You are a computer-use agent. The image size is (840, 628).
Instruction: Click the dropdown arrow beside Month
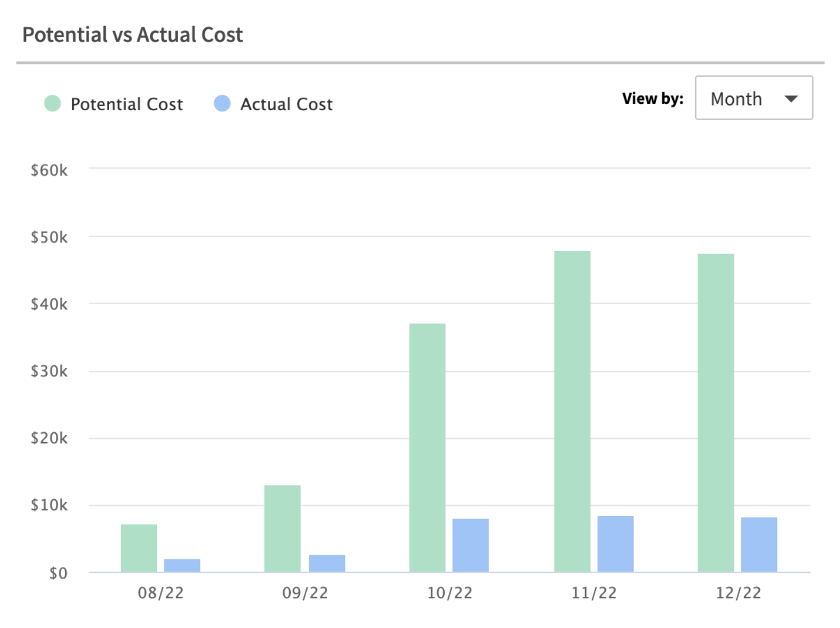tap(791, 99)
